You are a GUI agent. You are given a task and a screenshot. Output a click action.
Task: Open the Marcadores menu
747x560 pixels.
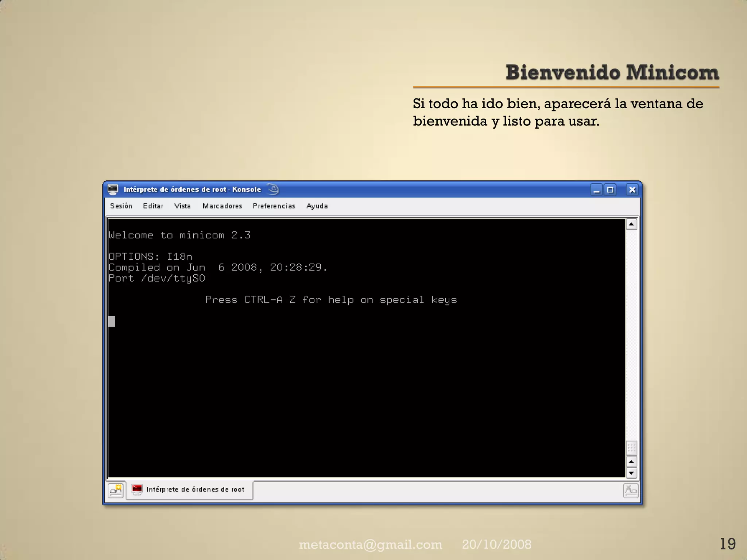click(222, 206)
